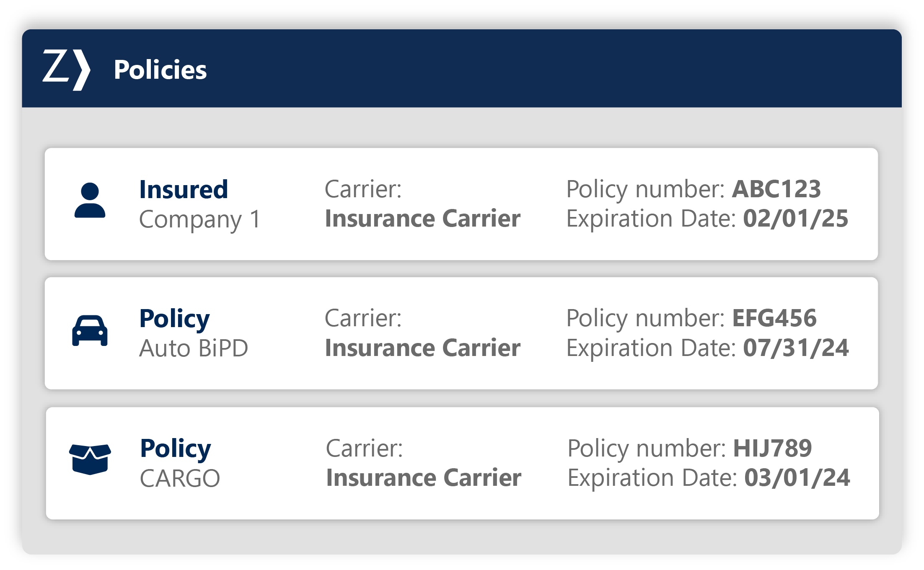Click policy number EFG456
The height and width of the screenshot is (570, 924).
point(774,318)
